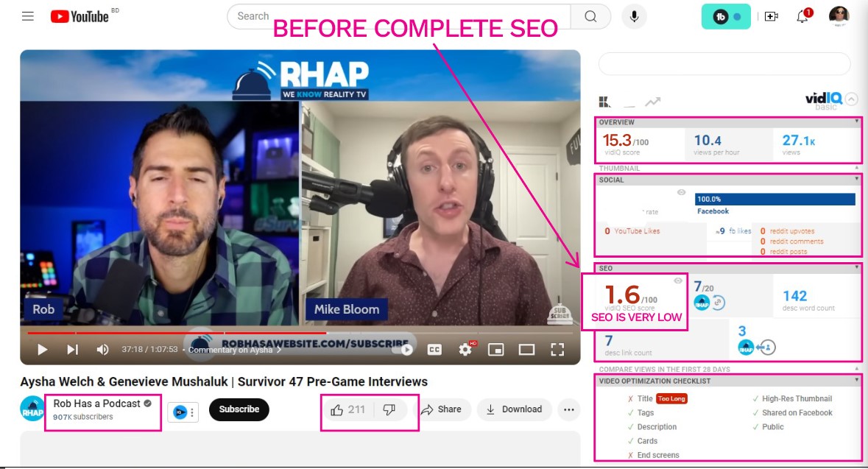Enter fullscreen mode
Screen dimensions: 868x469
557,350
